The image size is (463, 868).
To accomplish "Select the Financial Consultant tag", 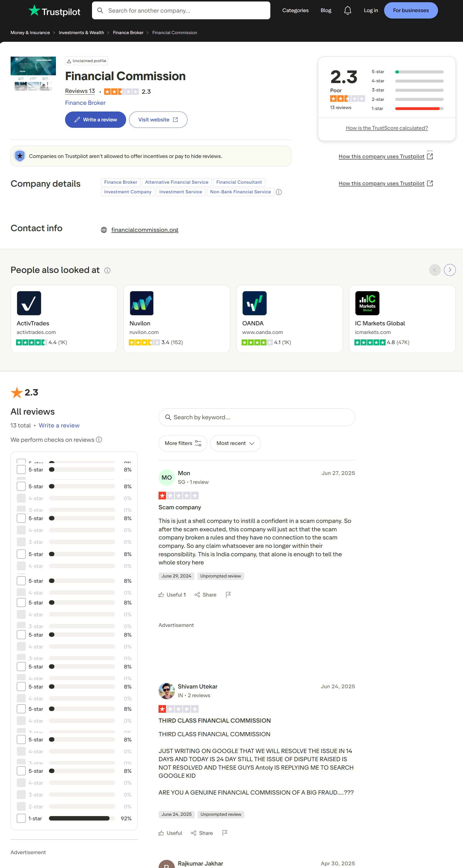I will pos(239,182).
